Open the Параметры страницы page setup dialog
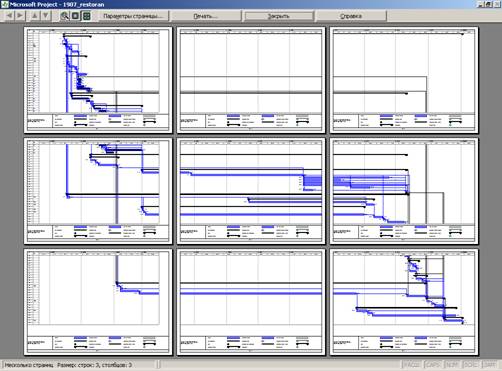502x371 pixels. pos(133,16)
